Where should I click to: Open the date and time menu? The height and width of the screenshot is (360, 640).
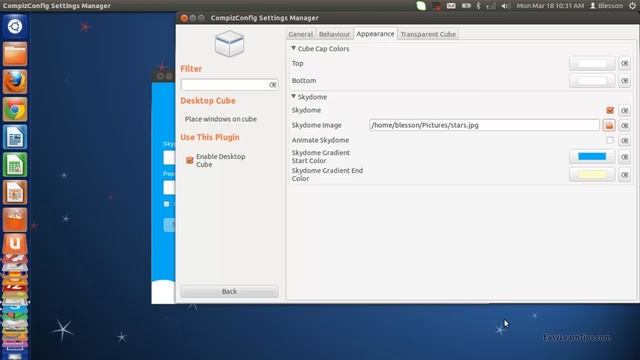550,6
